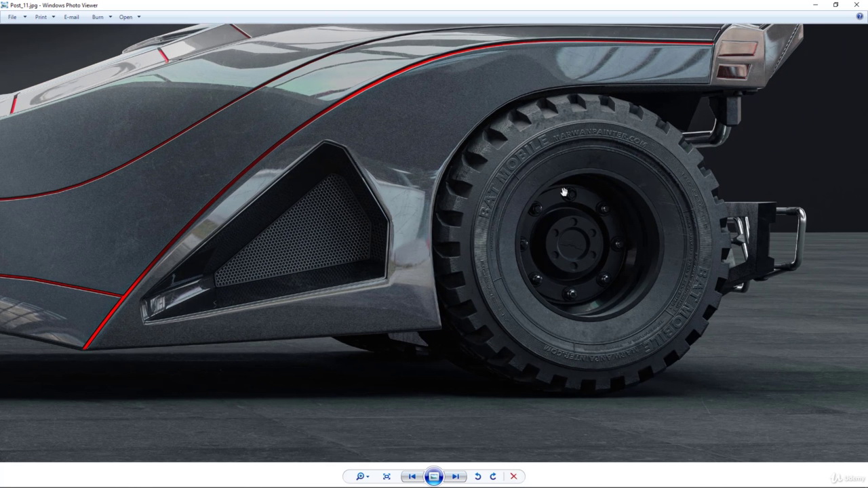
Task: Open the Help icon in Photo Viewer
Action: pyautogui.click(x=859, y=16)
